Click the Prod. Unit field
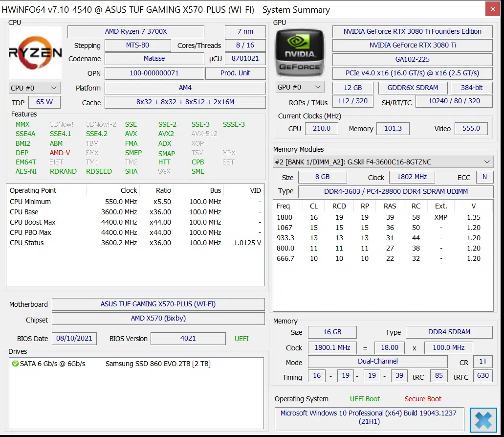 pyautogui.click(x=235, y=73)
